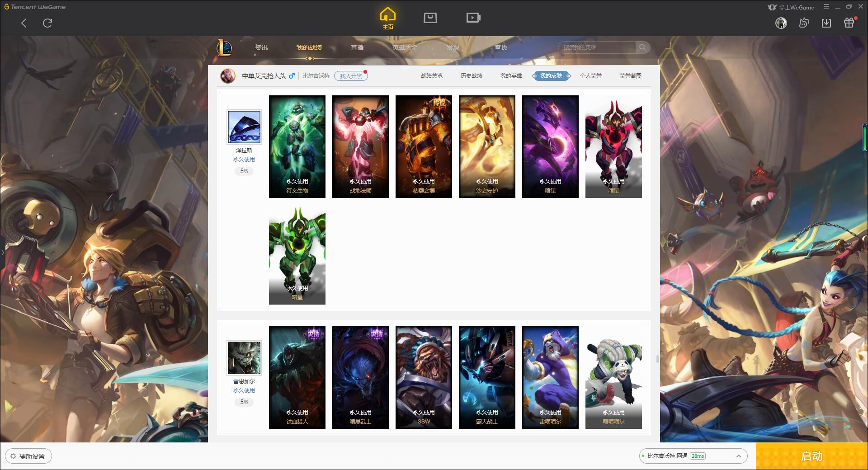Switch to 资讯 tab
868x470 pixels.
click(261, 47)
